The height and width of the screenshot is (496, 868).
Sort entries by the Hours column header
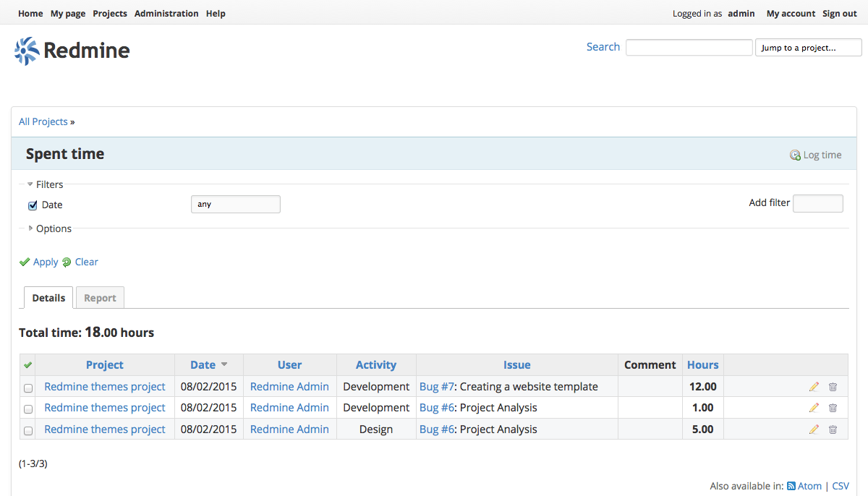tap(702, 365)
